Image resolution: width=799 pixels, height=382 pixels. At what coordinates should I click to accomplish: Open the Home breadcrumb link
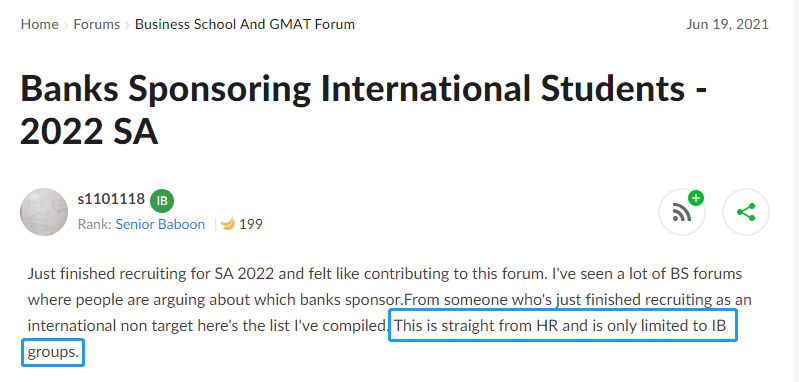(x=39, y=24)
